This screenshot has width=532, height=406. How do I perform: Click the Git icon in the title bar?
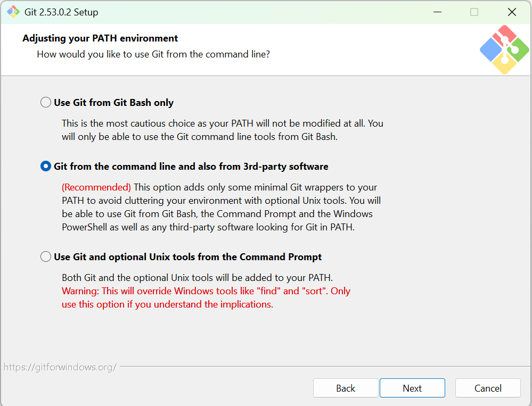pyautogui.click(x=13, y=12)
